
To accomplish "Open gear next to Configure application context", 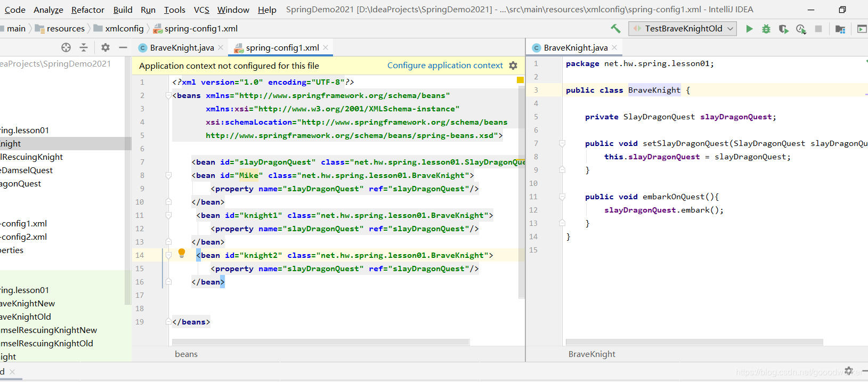I will click(x=513, y=66).
